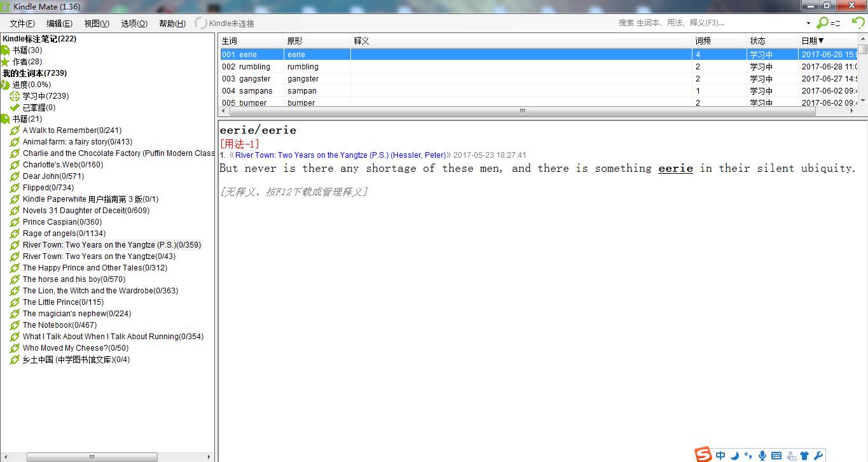Click the green magnifier search icon
This screenshot has width=868, height=462.
pyautogui.click(x=822, y=23)
